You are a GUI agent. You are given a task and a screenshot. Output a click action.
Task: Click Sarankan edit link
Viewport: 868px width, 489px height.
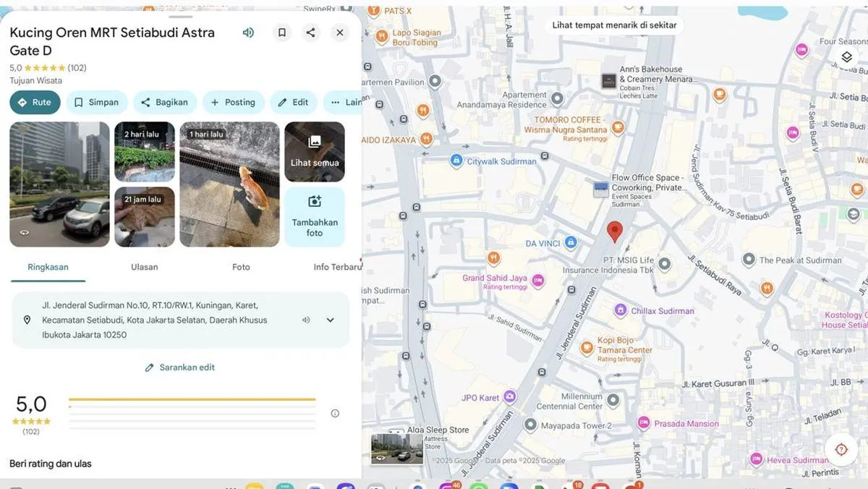click(180, 367)
